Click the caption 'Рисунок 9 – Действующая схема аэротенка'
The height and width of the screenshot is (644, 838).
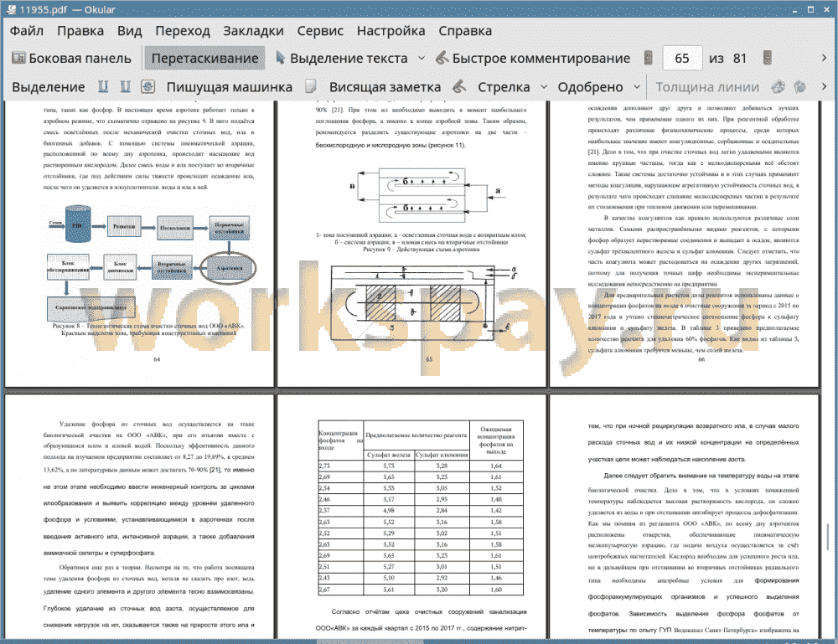click(x=422, y=249)
